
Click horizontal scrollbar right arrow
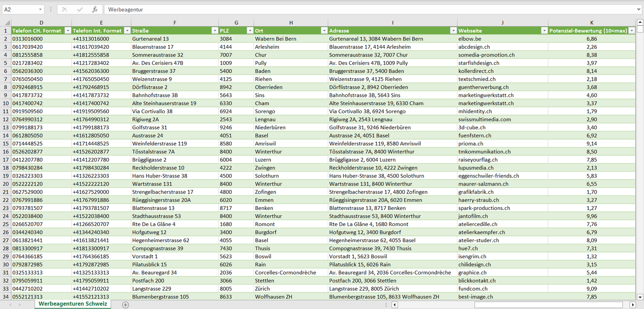coord(632,305)
